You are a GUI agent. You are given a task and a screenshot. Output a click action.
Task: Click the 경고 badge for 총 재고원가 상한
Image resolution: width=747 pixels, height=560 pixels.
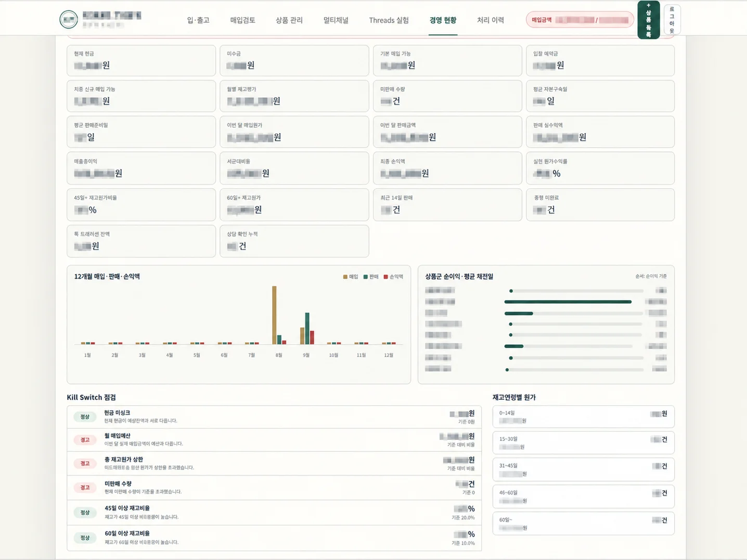click(x=85, y=463)
